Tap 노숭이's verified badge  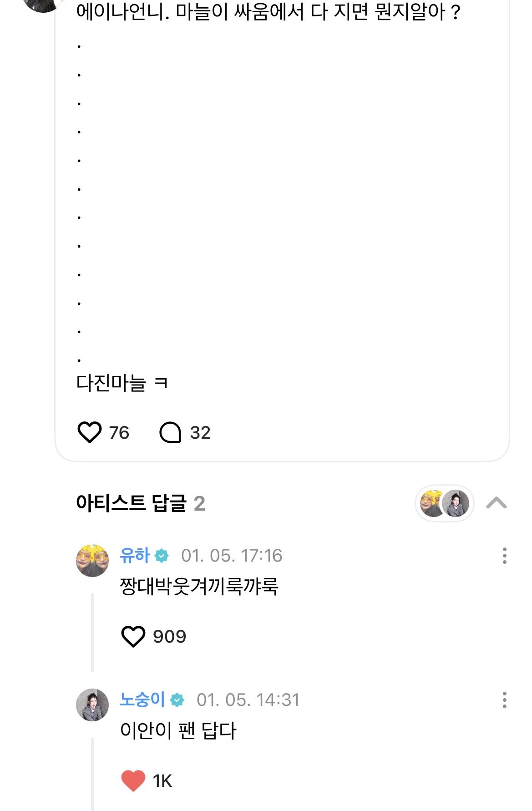[x=177, y=700]
